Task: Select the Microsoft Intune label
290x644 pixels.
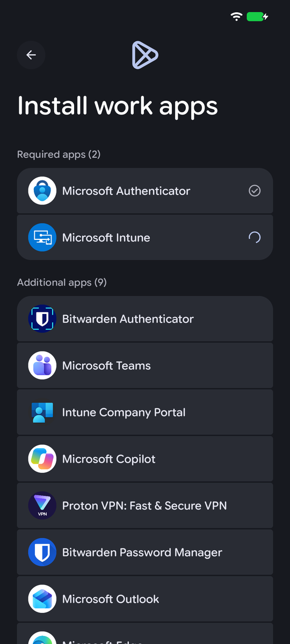Action: pos(106,238)
